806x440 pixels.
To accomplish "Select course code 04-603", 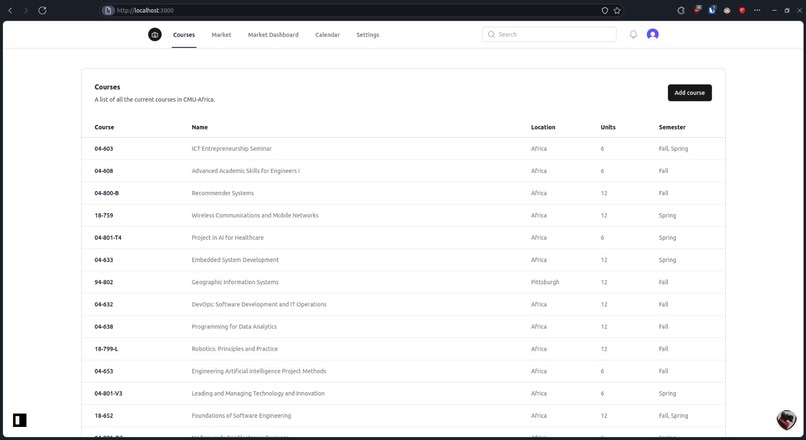I will coord(104,149).
